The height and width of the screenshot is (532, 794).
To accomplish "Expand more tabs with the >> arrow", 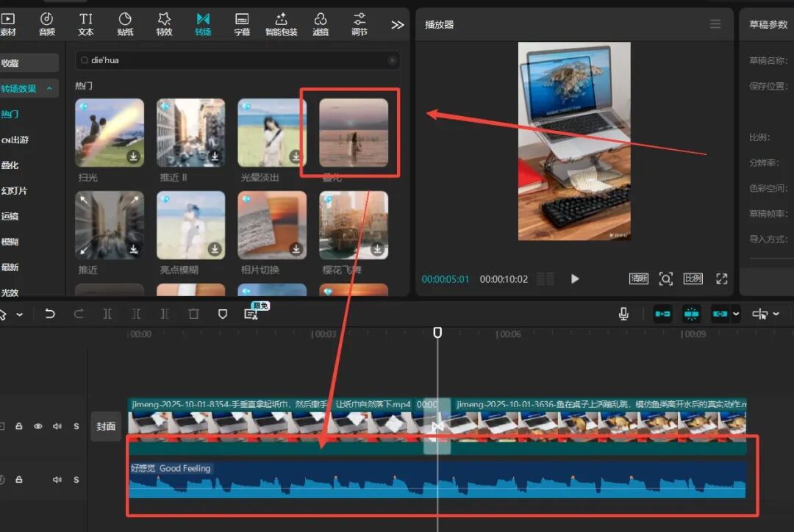I will [x=398, y=24].
